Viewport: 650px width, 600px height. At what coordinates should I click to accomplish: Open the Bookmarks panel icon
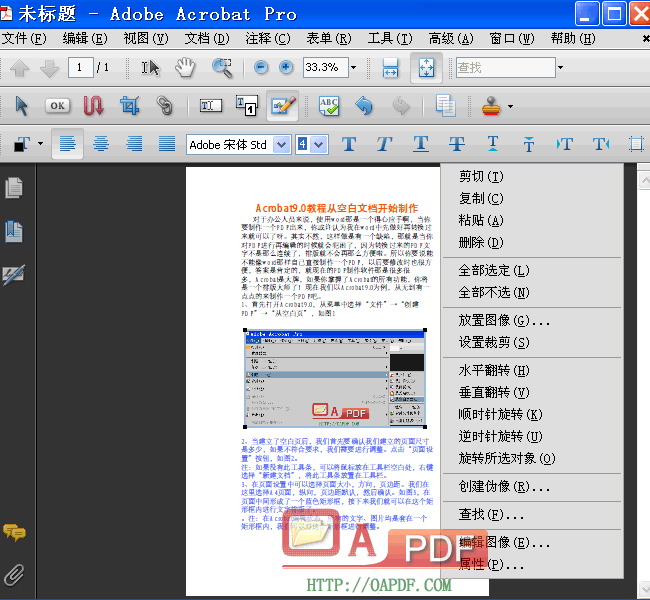(x=14, y=231)
